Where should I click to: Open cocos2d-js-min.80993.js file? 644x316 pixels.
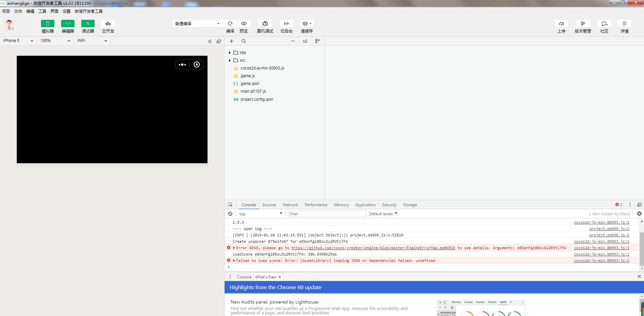pos(262,68)
